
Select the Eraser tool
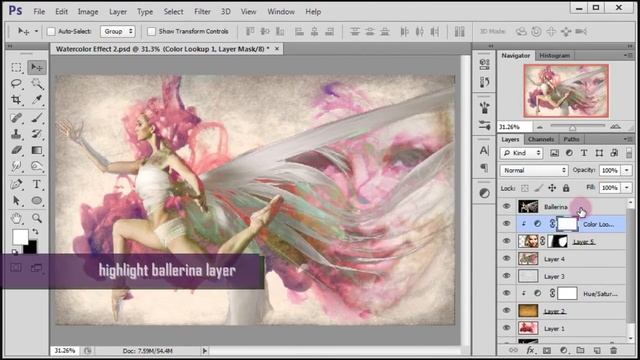pos(16,150)
